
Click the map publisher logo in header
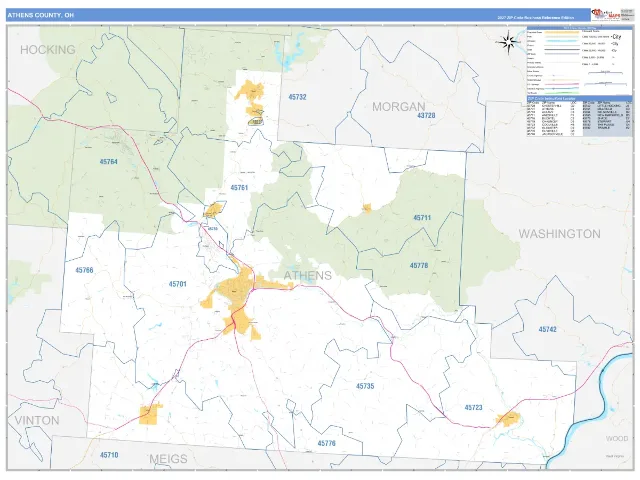(x=605, y=15)
